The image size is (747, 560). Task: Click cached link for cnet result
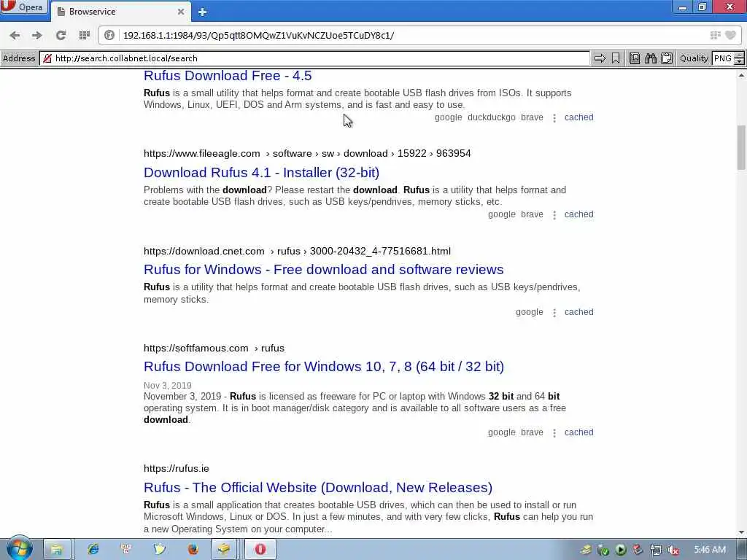pos(578,312)
